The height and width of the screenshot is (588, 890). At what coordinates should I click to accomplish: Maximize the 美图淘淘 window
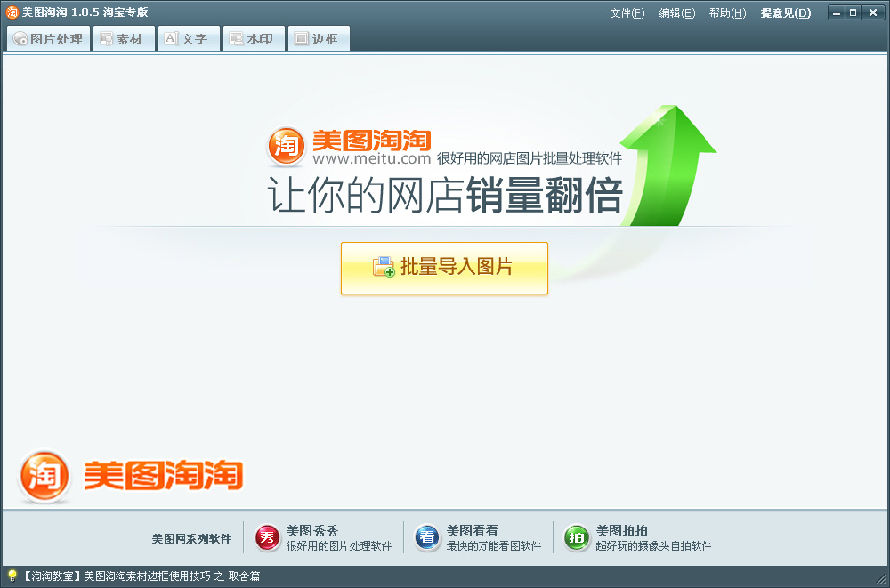coord(854,12)
